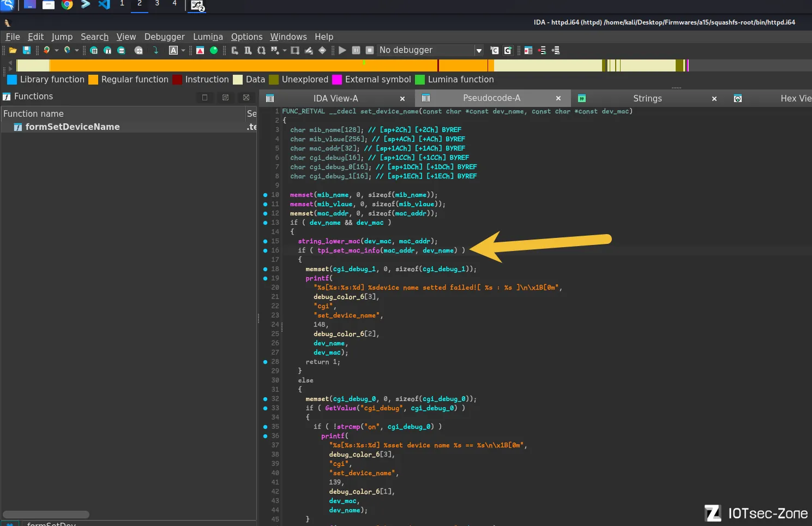Click the teal text search icon
812x526 pixels.
click(107, 50)
